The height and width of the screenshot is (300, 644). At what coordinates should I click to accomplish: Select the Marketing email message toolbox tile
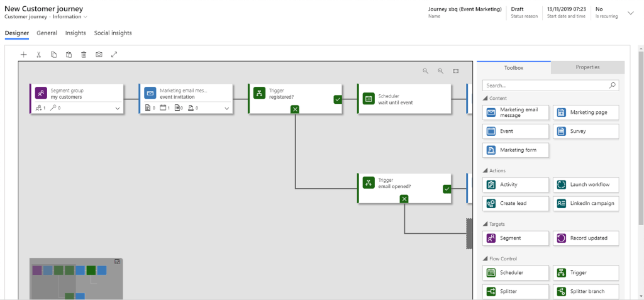pyautogui.click(x=516, y=113)
